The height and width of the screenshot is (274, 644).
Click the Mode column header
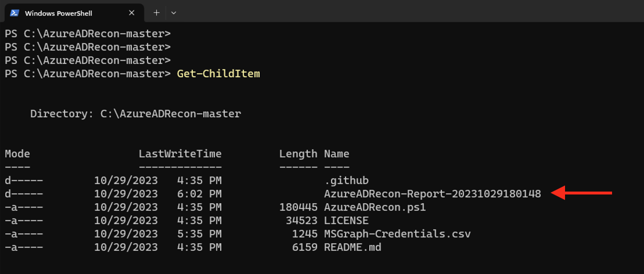(x=17, y=154)
